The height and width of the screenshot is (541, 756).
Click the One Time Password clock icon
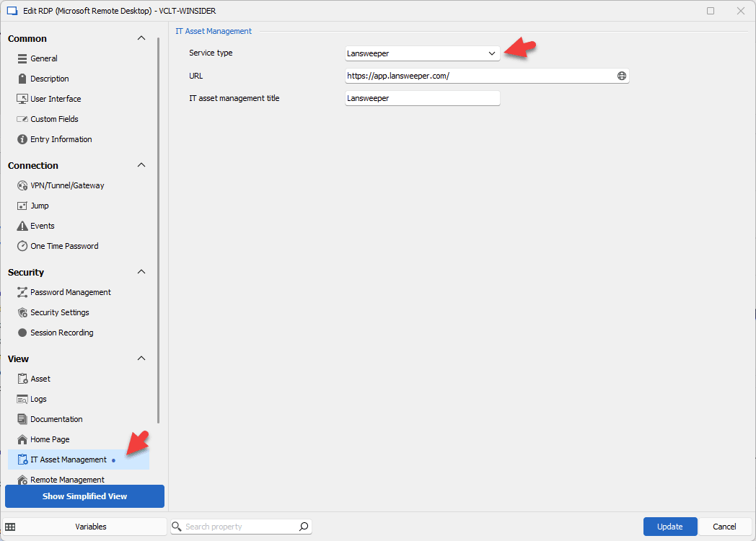click(22, 246)
